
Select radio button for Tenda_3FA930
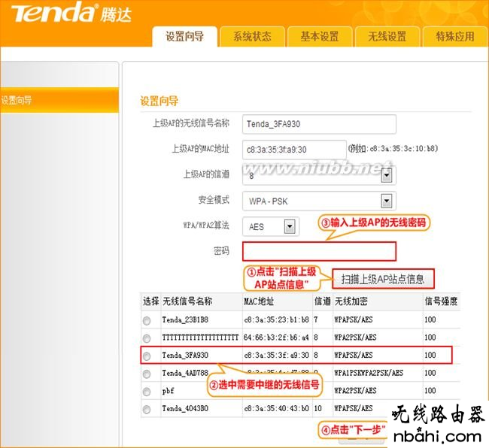(147, 356)
